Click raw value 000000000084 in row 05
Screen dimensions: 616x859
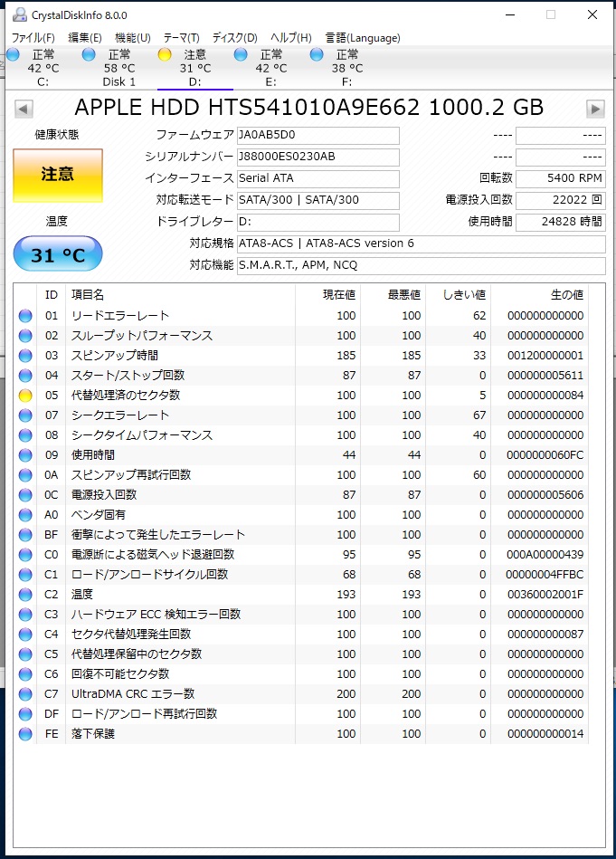(x=545, y=396)
